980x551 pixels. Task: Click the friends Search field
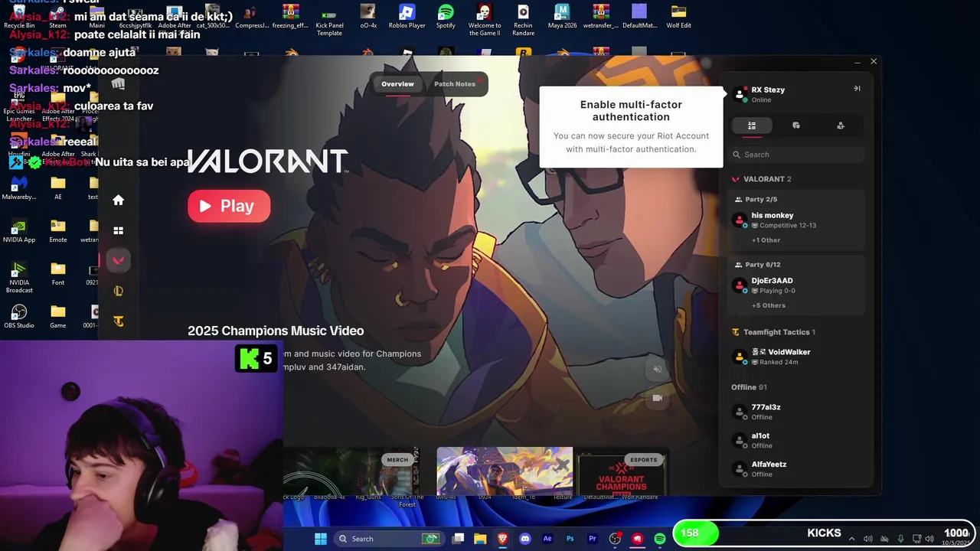796,155
